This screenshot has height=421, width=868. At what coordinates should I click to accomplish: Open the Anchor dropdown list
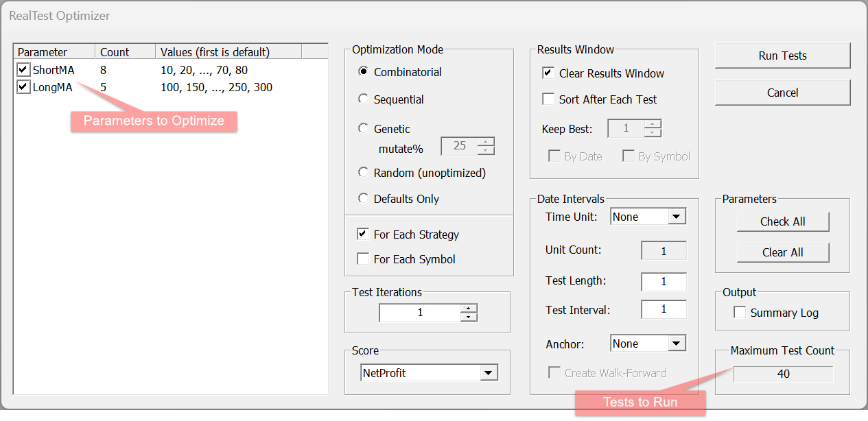point(676,344)
